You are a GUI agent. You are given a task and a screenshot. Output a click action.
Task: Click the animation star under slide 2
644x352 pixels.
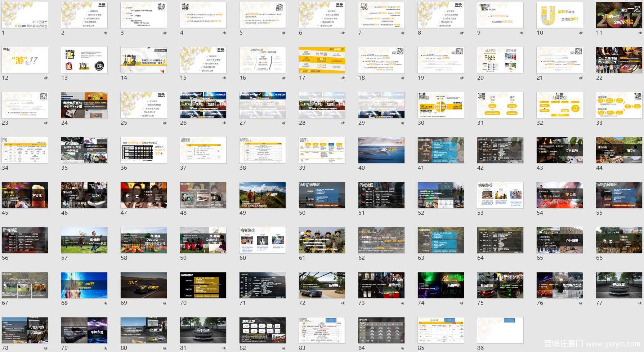point(106,33)
